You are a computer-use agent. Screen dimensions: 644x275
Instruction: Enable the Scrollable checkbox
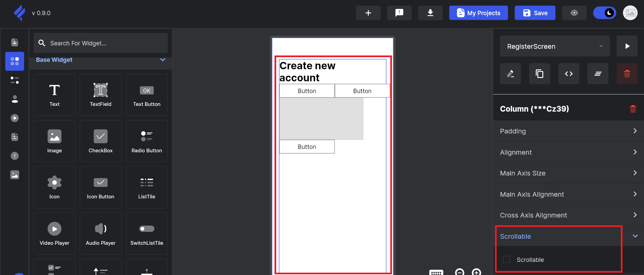[x=507, y=260]
